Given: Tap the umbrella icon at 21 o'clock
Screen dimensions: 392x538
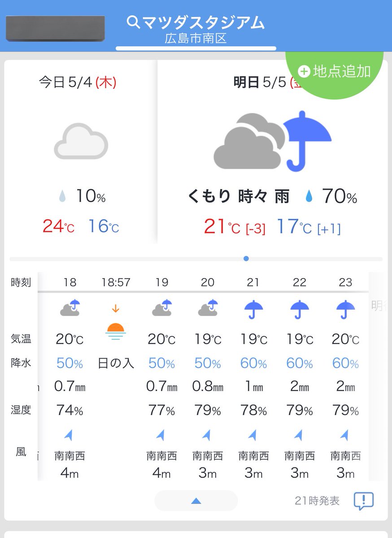Looking at the screenshot, I should [x=253, y=309].
